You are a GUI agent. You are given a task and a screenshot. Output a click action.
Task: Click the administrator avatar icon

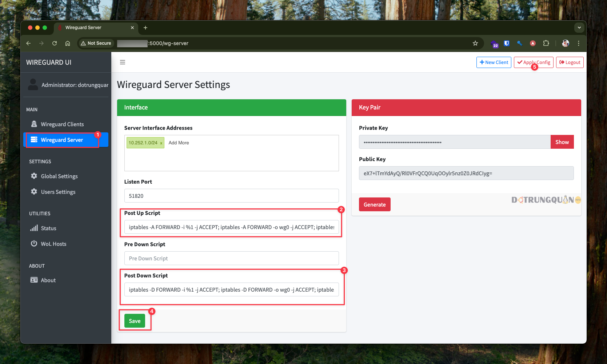coord(33,85)
